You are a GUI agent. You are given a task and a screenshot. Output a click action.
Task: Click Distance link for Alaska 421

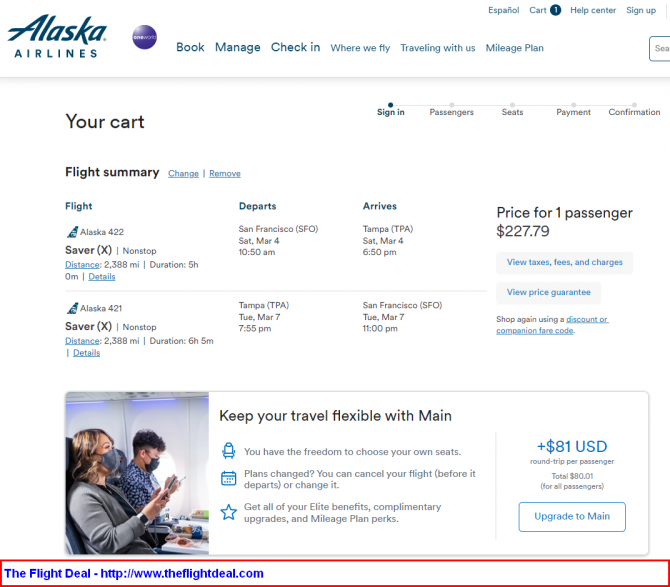point(82,341)
